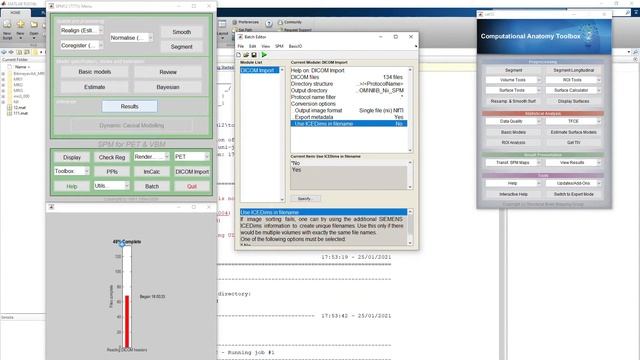640x360 pixels.
Task: Choose 'Yes' option for ICEDims item
Action: click(349, 170)
